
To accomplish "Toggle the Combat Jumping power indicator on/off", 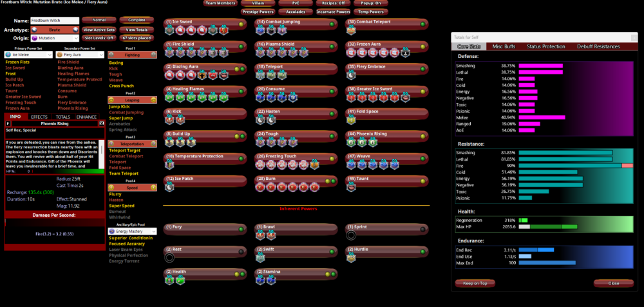I will pyautogui.click(x=332, y=23).
